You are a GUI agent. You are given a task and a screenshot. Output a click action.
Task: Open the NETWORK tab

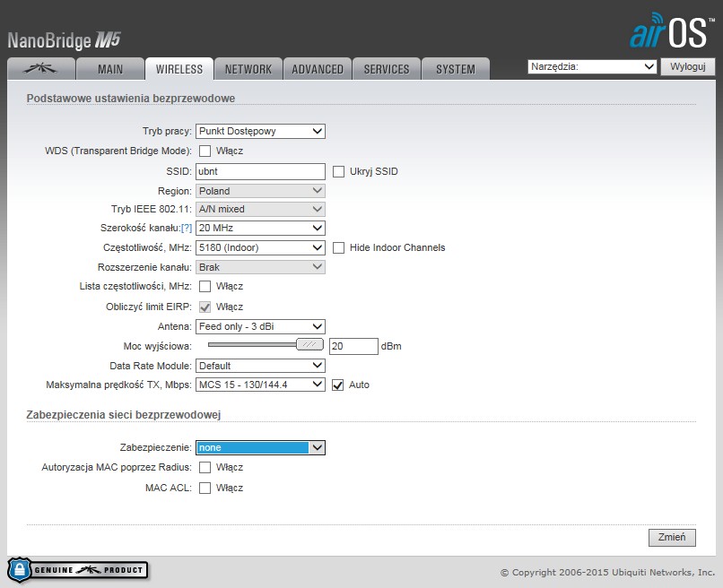pos(248,69)
